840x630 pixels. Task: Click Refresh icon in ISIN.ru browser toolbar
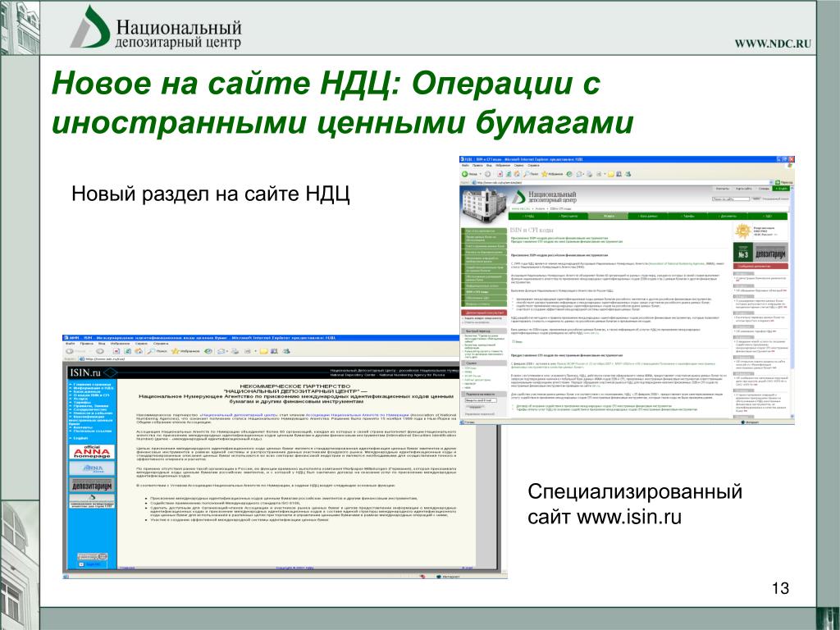127,351
